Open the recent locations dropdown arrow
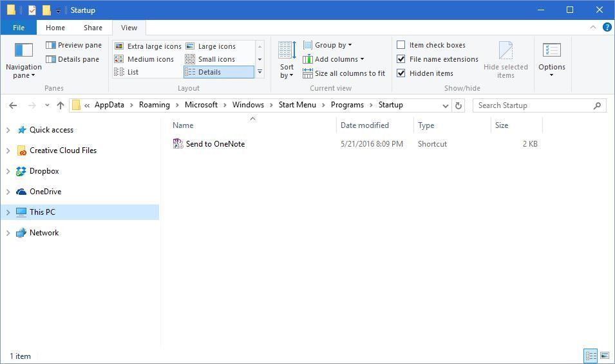Viewport: 615px width, 364px height. (47, 105)
